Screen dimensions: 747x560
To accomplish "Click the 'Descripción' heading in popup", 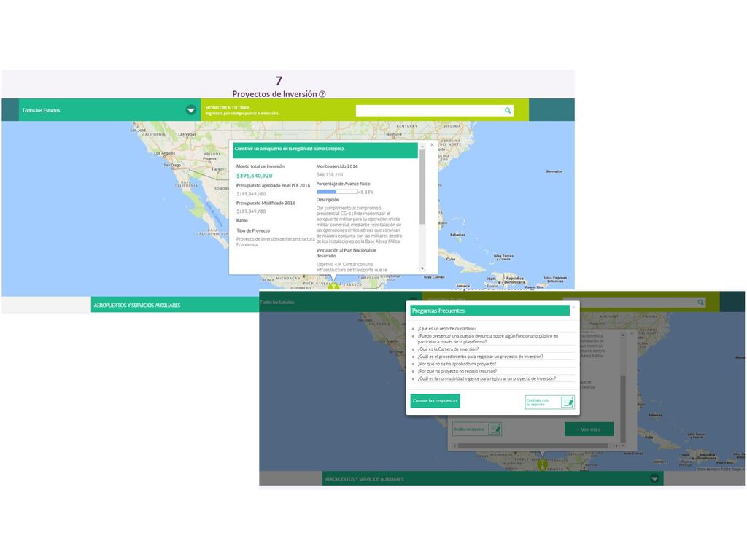I will [328, 200].
